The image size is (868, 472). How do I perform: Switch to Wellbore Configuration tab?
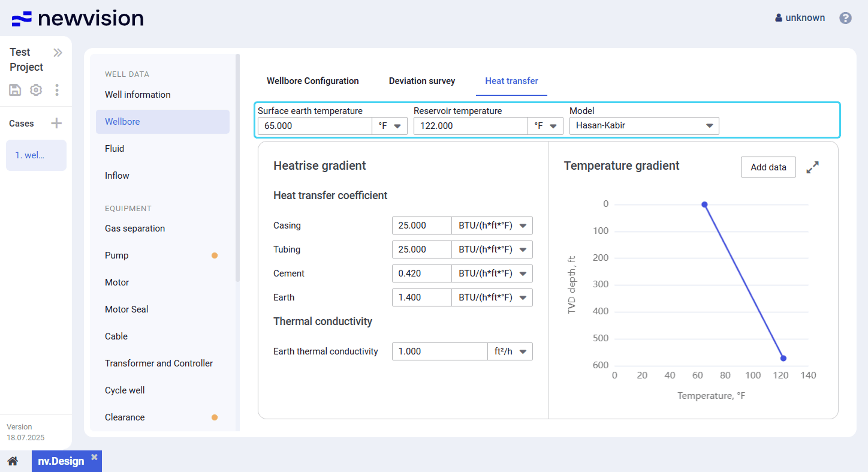[x=313, y=81]
